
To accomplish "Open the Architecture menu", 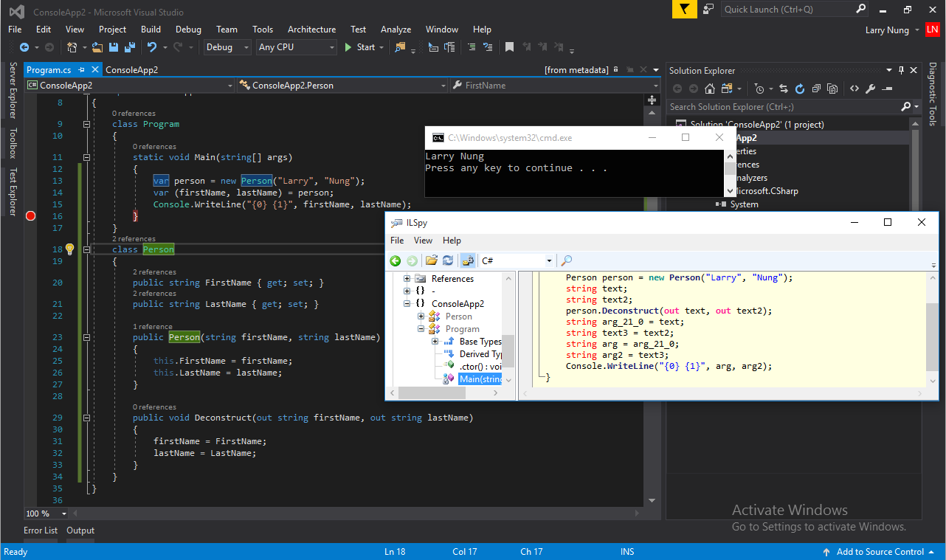I will click(x=311, y=30).
